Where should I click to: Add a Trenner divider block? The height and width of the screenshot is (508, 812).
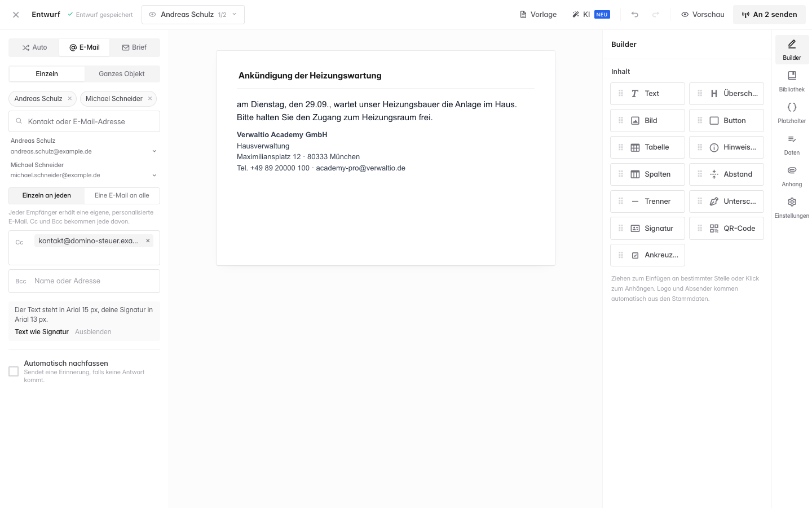pos(647,202)
